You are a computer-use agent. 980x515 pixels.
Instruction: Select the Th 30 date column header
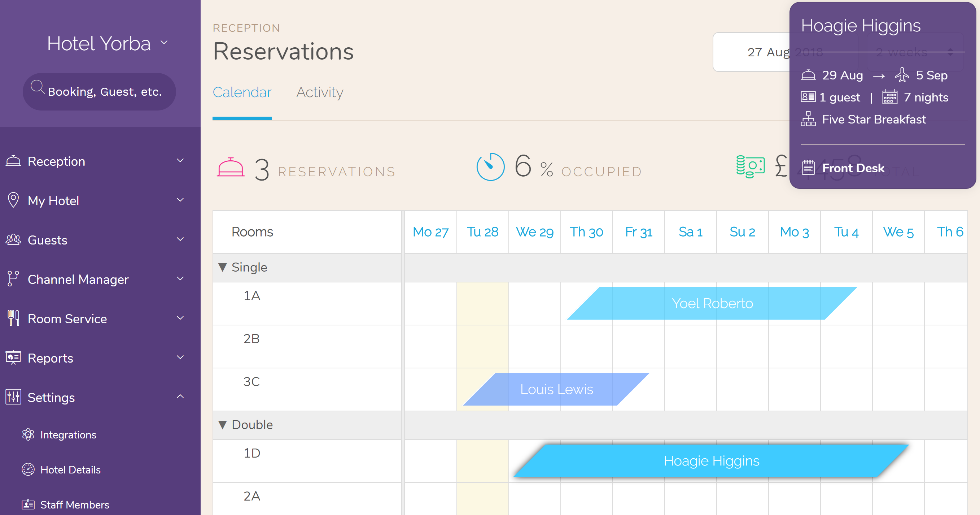coord(586,231)
